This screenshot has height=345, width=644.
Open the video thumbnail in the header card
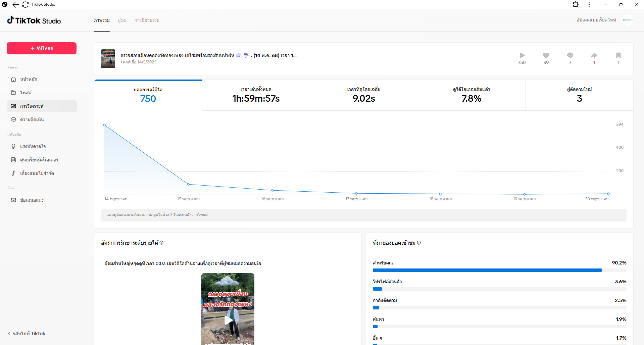(x=108, y=59)
